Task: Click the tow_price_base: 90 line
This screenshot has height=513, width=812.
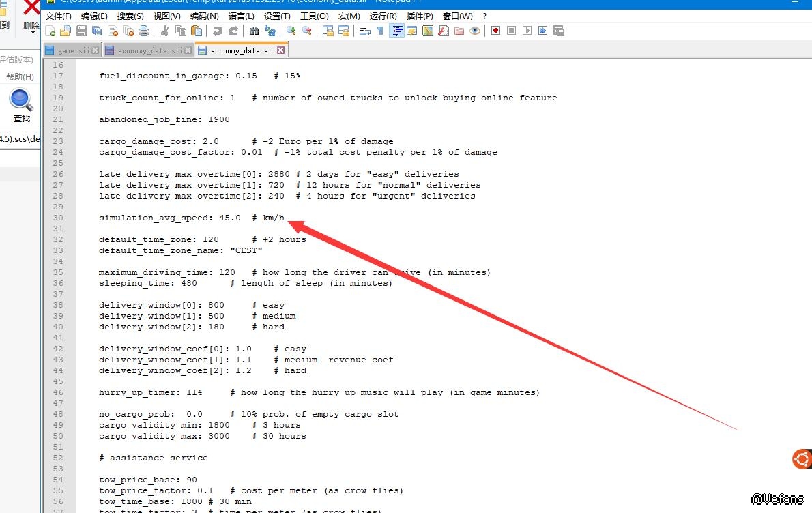Action: [147, 480]
